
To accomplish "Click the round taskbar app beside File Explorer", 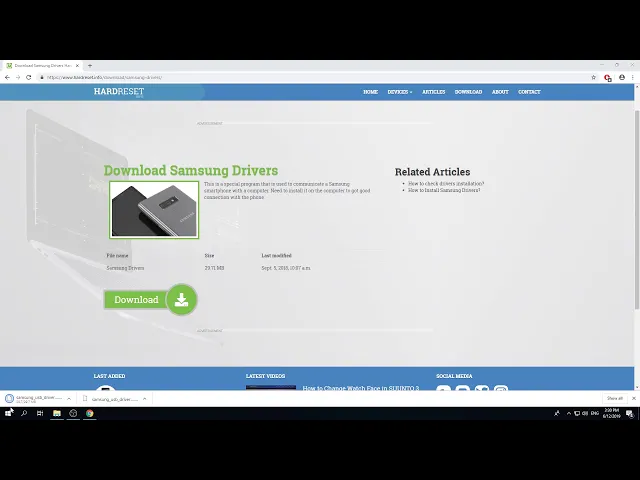I will (x=73, y=413).
